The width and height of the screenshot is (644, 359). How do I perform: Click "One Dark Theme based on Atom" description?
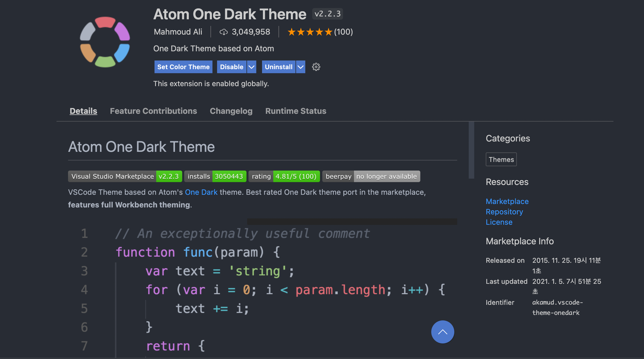click(x=214, y=48)
